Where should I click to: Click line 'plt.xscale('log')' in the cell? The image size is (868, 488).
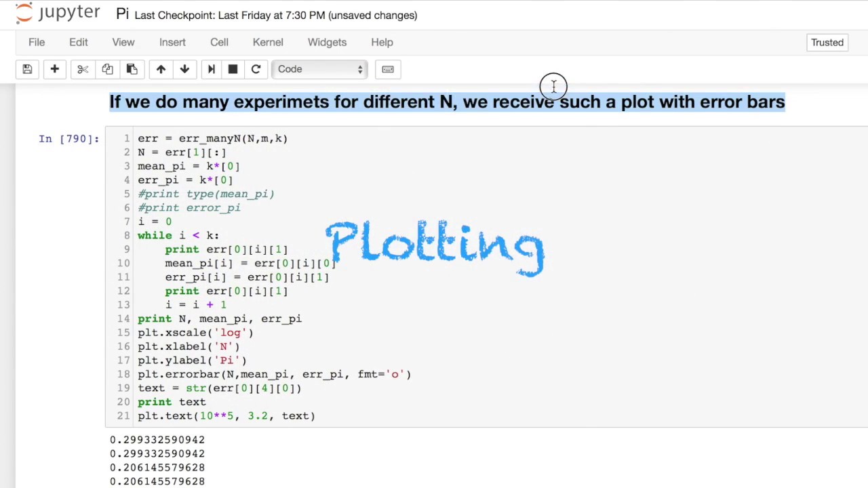click(x=195, y=333)
